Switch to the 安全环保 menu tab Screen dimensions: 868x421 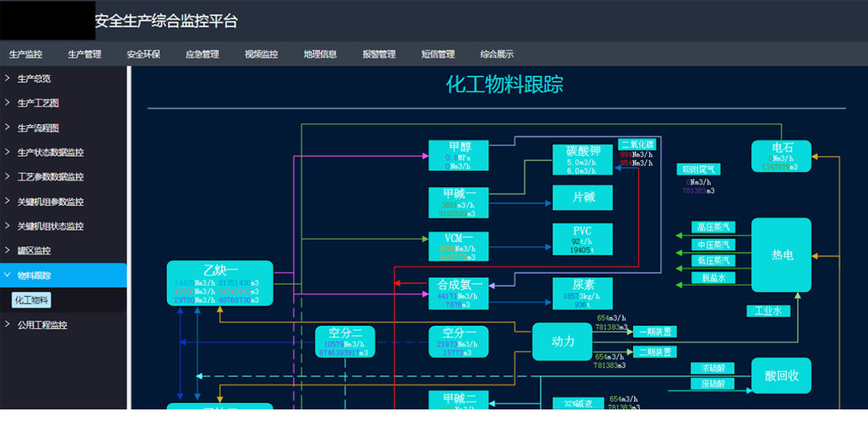click(x=144, y=54)
